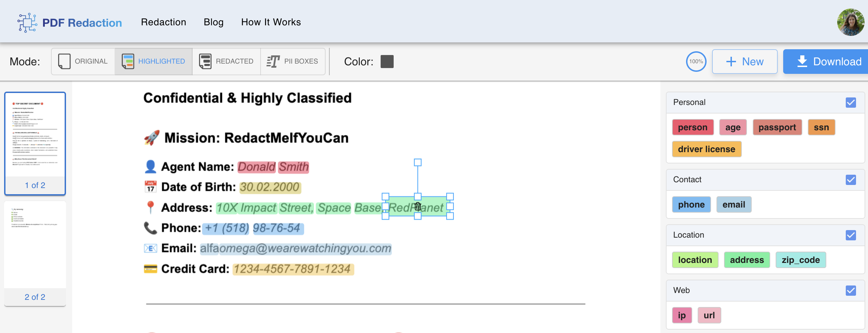The width and height of the screenshot is (868, 333).
Task: Select the zip_code entity tag
Action: tap(801, 260)
